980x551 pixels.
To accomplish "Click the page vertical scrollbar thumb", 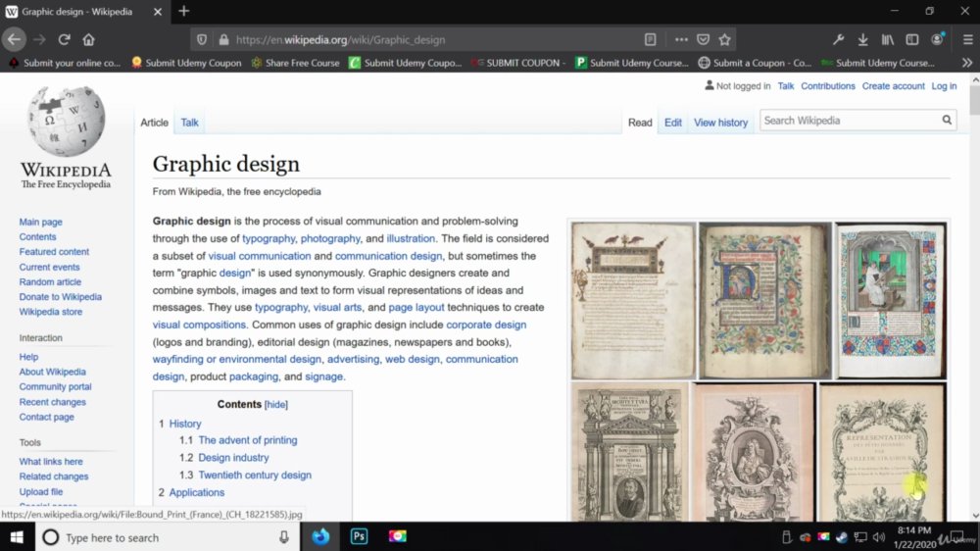I will click(x=975, y=100).
